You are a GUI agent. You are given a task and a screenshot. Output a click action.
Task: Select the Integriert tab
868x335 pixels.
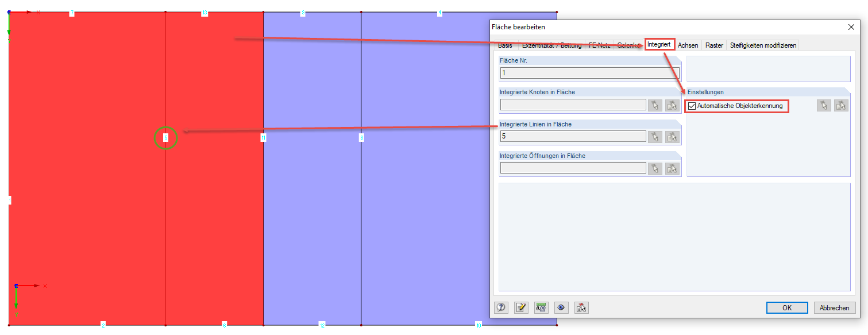[x=659, y=44]
